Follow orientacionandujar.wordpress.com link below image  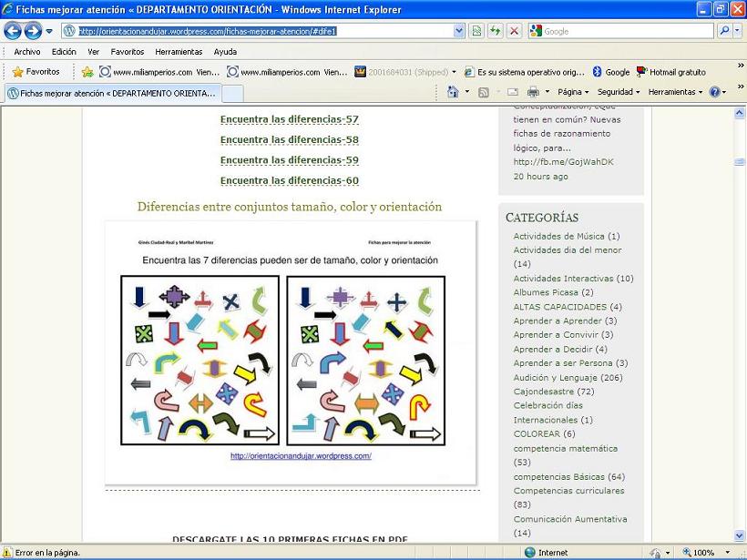(301, 455)
